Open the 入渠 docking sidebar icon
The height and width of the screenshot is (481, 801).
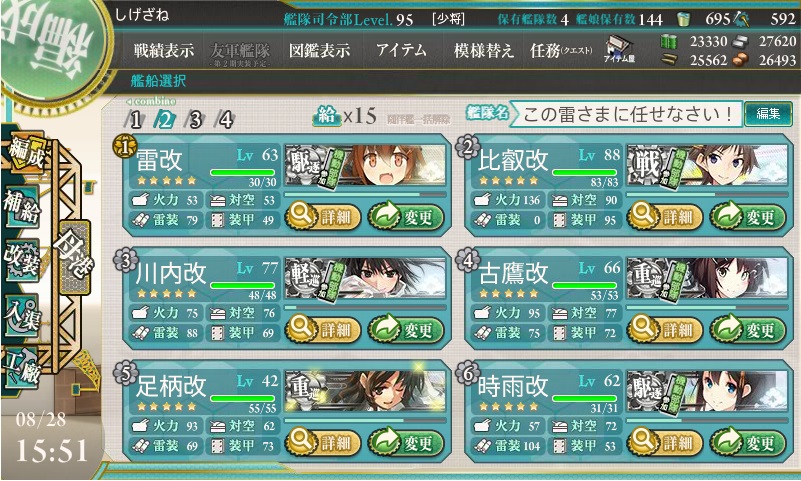[x=20, y=315]
